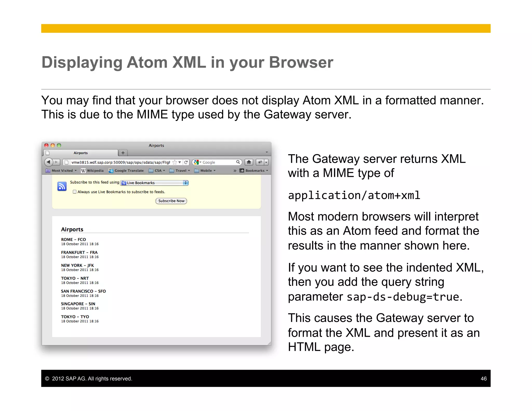This screenshot has width=532, height=411.
Task: Click the add-on toolbar icon beside Home
Action: (x=260, y=162)
